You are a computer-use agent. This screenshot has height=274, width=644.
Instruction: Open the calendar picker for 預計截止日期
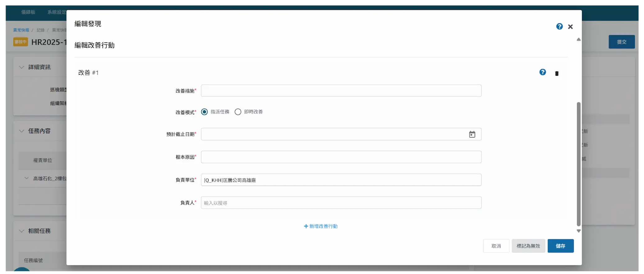pyautogui.click(x=472, y=134)
